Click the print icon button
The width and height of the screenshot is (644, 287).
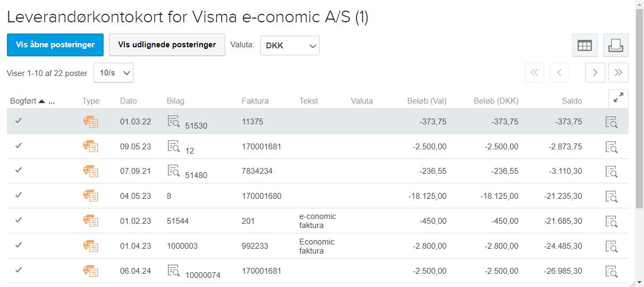616,45
